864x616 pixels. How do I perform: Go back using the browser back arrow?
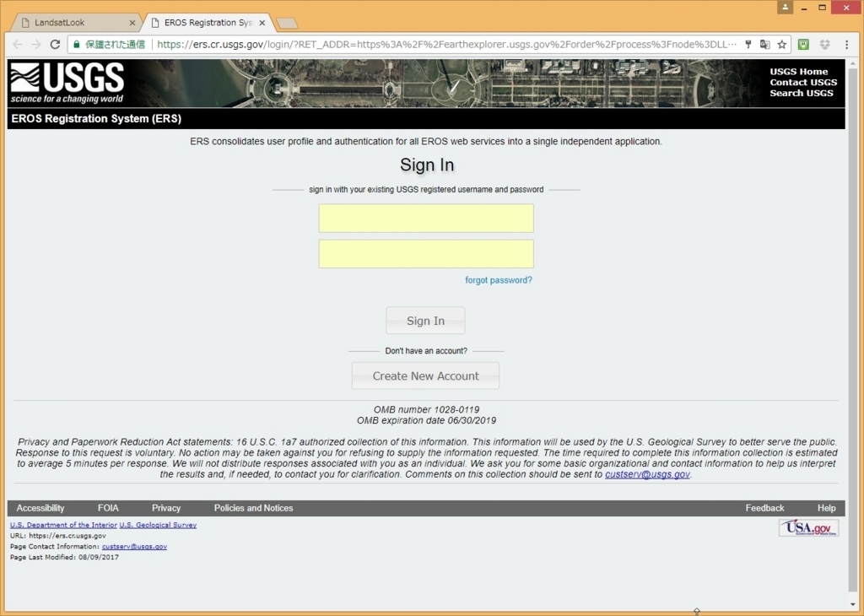[18, 45]
